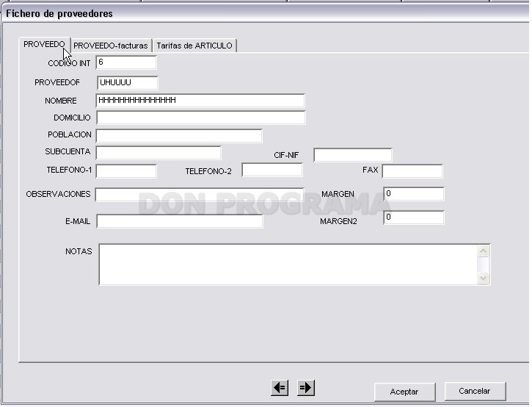Click the Aceptar button

[404, 392]
